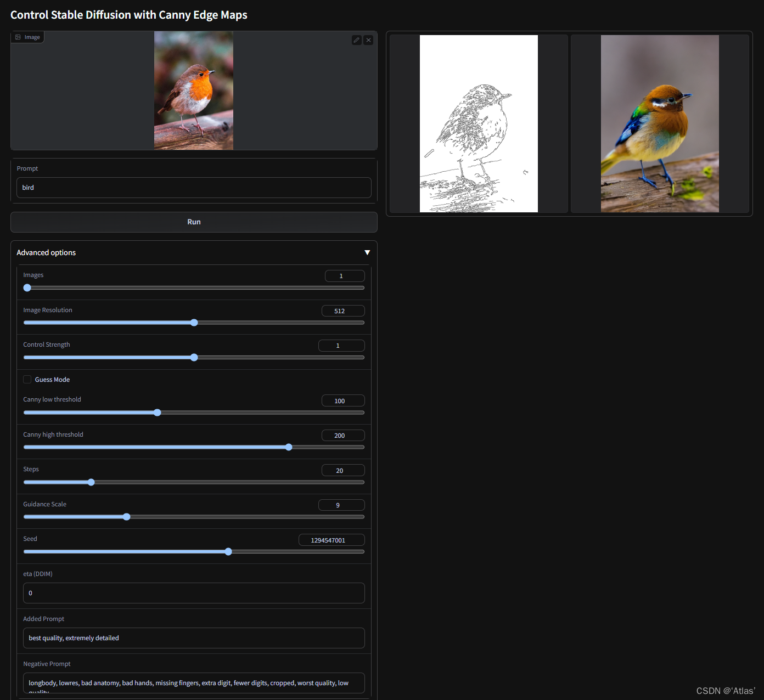Click the Canny high threshold value 200
Viewport: 764px width, 700px height.
point(343,436)
